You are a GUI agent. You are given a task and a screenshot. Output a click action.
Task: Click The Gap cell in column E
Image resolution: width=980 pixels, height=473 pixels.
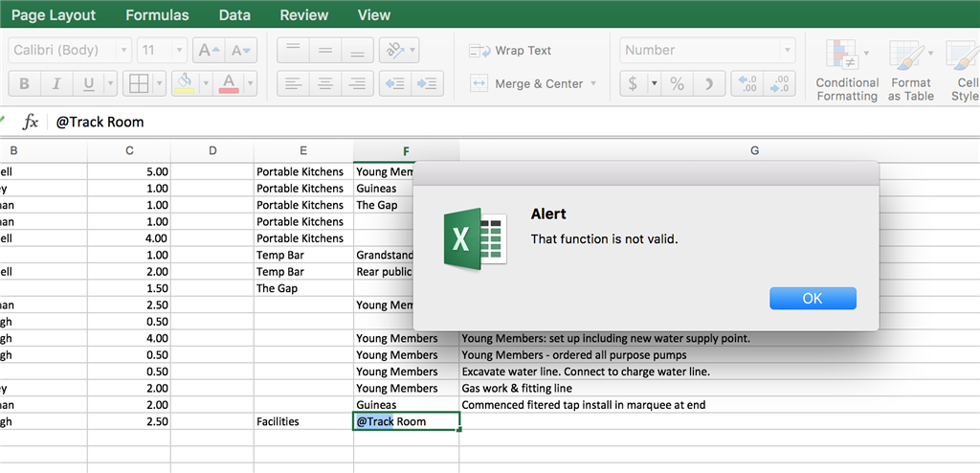[303, 288]
